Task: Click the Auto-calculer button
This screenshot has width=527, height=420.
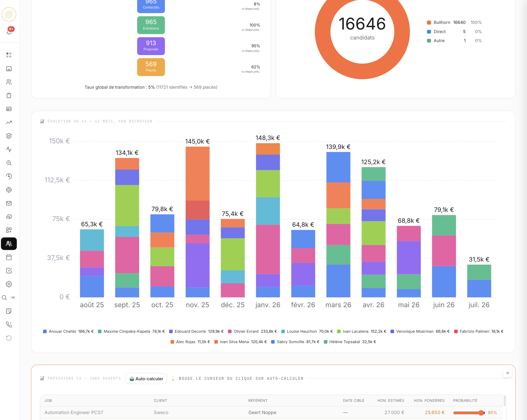Action: click(146, 378)
